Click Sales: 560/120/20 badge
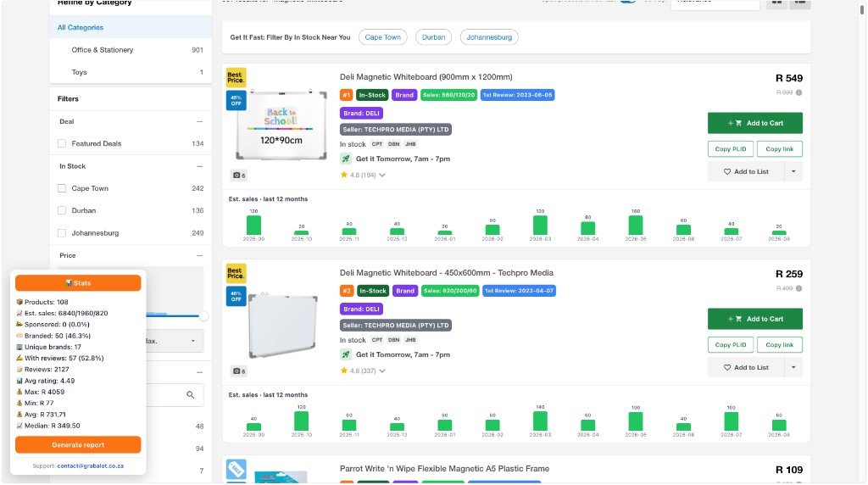 tap(448, 95)
